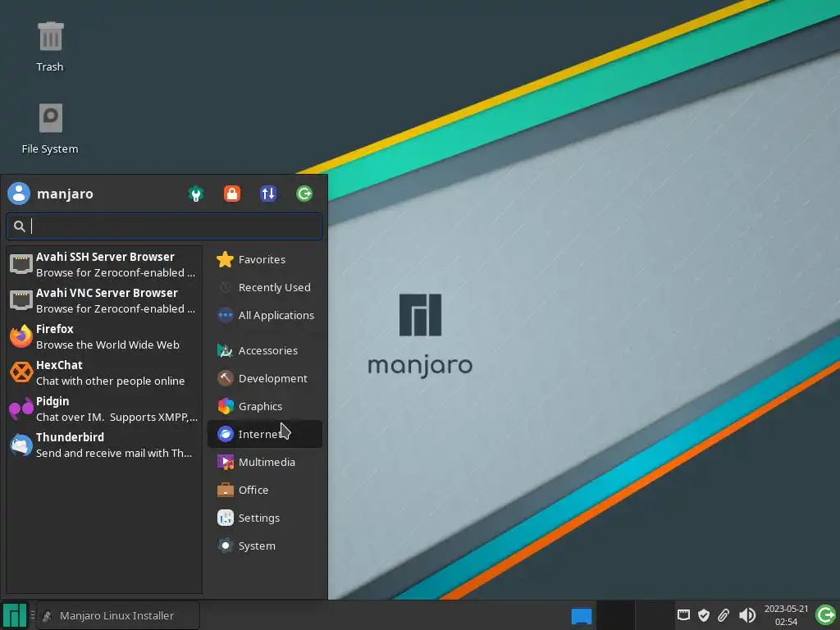Focus the application search field
This screenshot has height=630, width=840.
click(x=164, y=226)
